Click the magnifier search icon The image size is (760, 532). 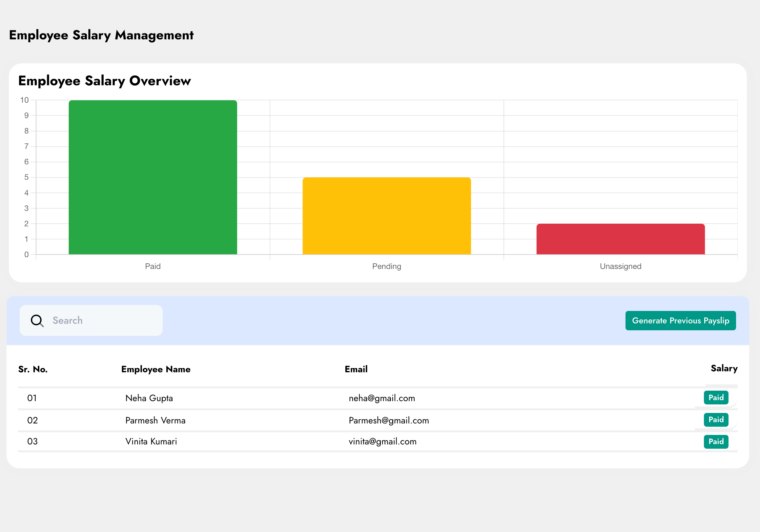[x=37, y=321]
